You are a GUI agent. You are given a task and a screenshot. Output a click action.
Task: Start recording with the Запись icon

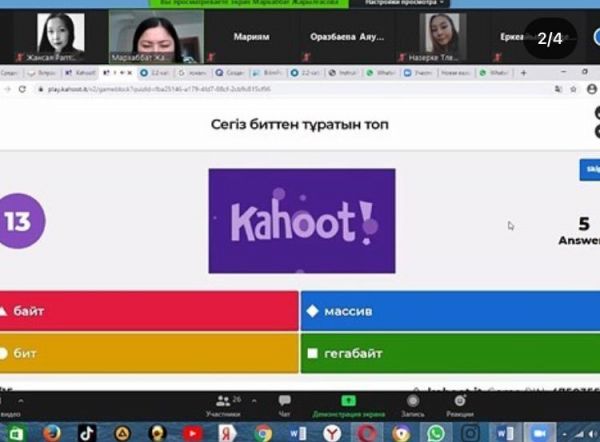coord(412,404)
